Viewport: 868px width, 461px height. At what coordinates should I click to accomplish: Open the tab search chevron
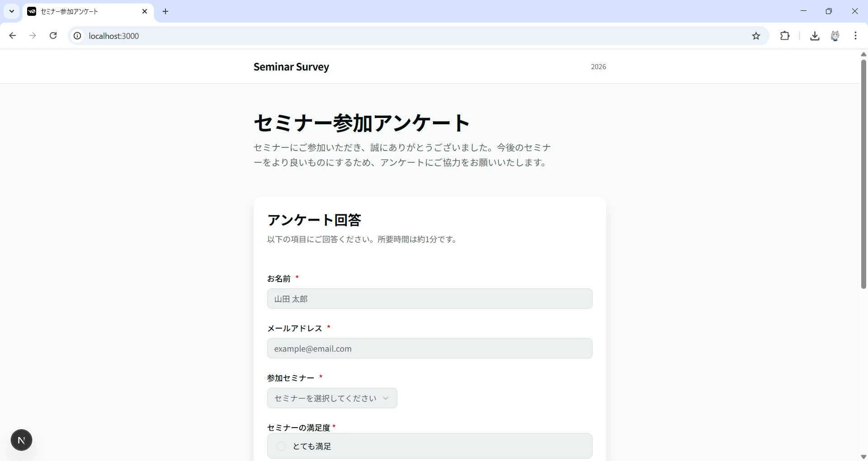tap(12, 11)
